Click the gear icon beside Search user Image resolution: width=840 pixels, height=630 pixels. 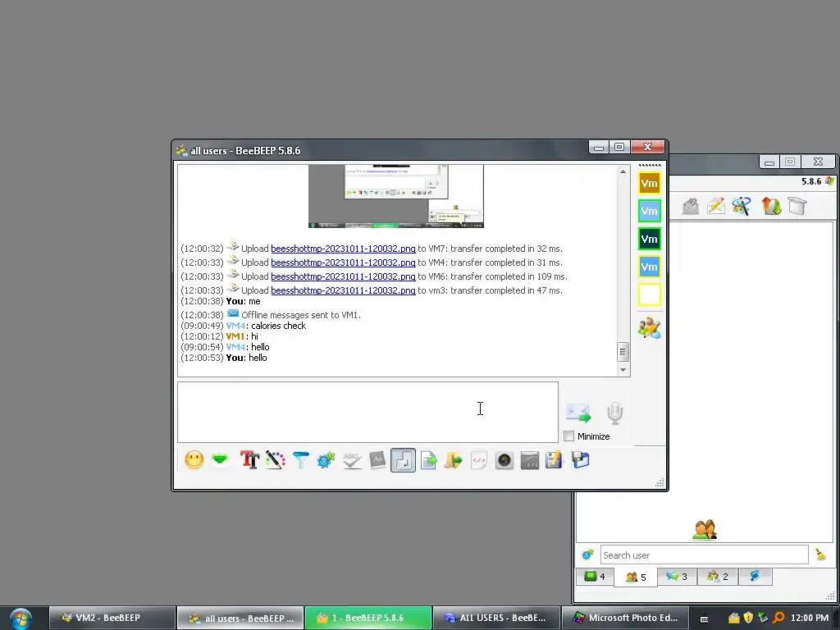pos(587,555)
